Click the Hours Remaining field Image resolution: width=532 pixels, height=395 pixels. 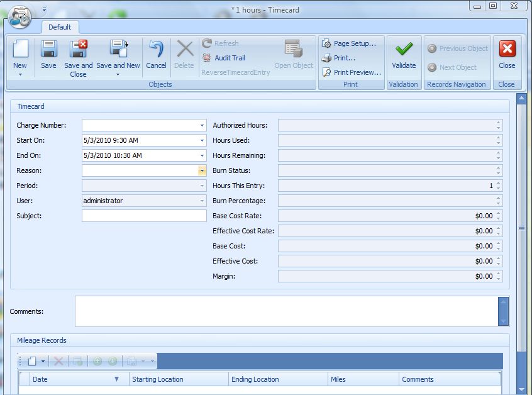tap(390, 155)
